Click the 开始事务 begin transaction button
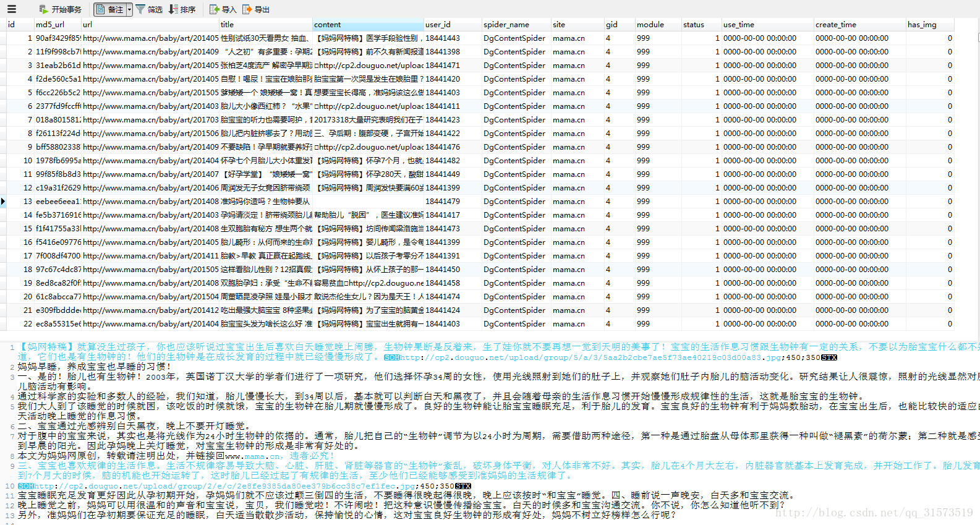This screenshot has height=525, width=980. point(60,9)
